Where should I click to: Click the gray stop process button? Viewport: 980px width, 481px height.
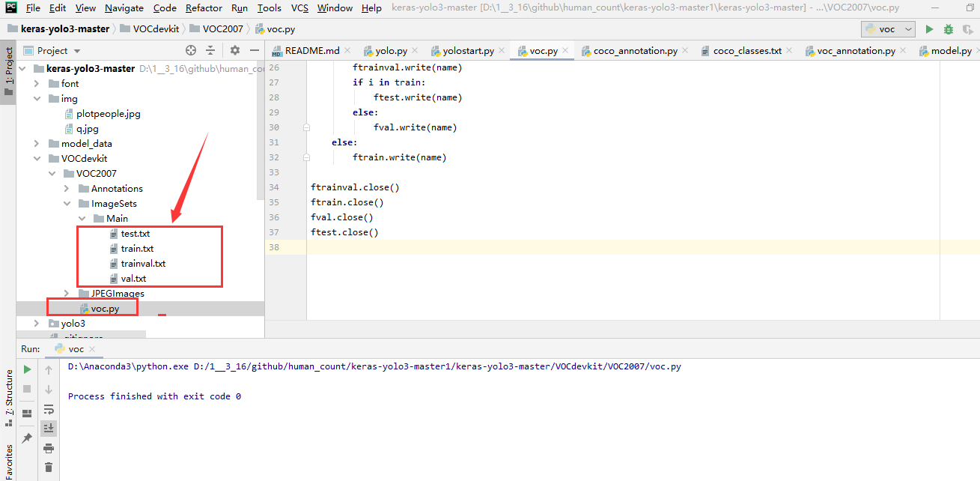(x=27, y=389)
